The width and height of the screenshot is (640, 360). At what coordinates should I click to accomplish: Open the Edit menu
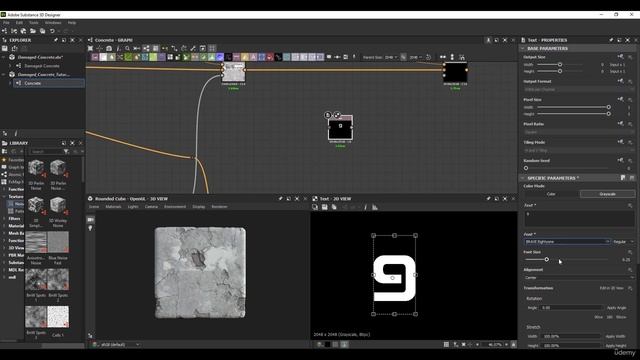click(19, 23)
